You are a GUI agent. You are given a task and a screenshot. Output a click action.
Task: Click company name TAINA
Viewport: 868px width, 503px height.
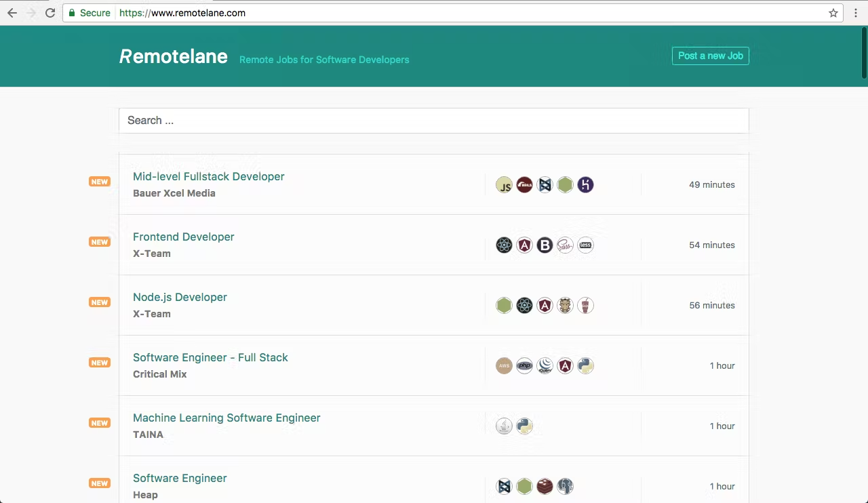[x=148, y=435]
